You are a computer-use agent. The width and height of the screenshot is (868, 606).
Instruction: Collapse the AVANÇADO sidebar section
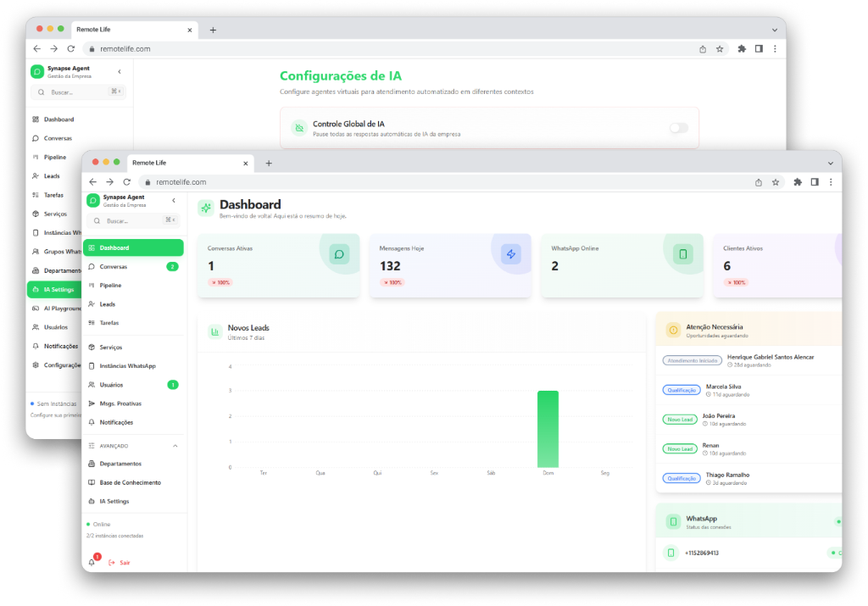tap(175, 445)
